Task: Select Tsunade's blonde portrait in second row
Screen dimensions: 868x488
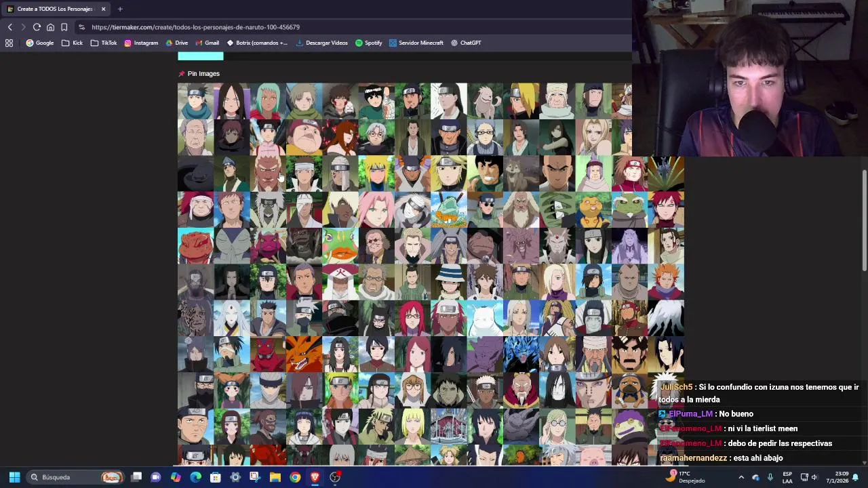Action: [x=593, y=138]
